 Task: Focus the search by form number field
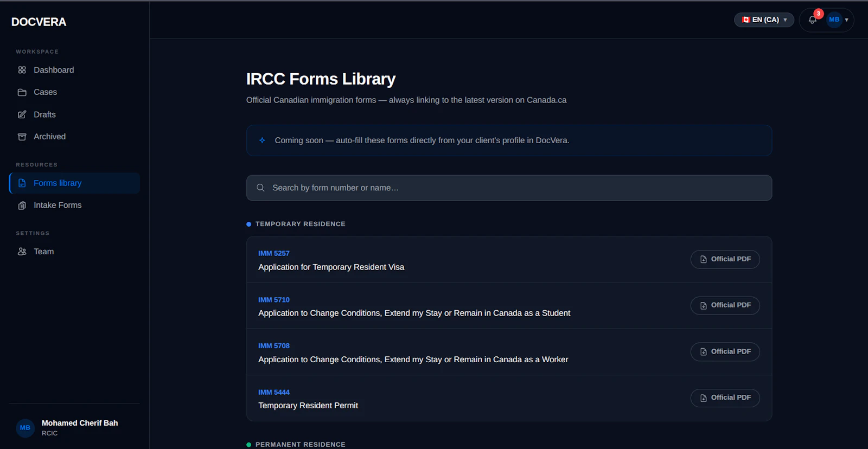509,188
